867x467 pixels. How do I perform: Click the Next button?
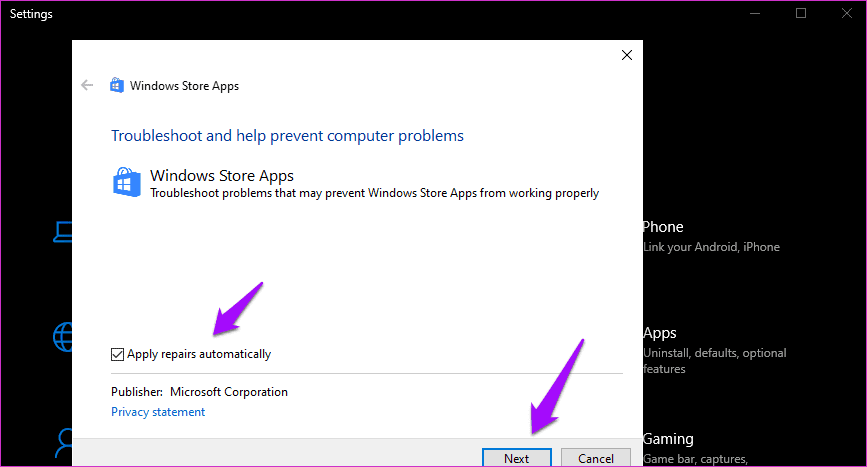516,458
